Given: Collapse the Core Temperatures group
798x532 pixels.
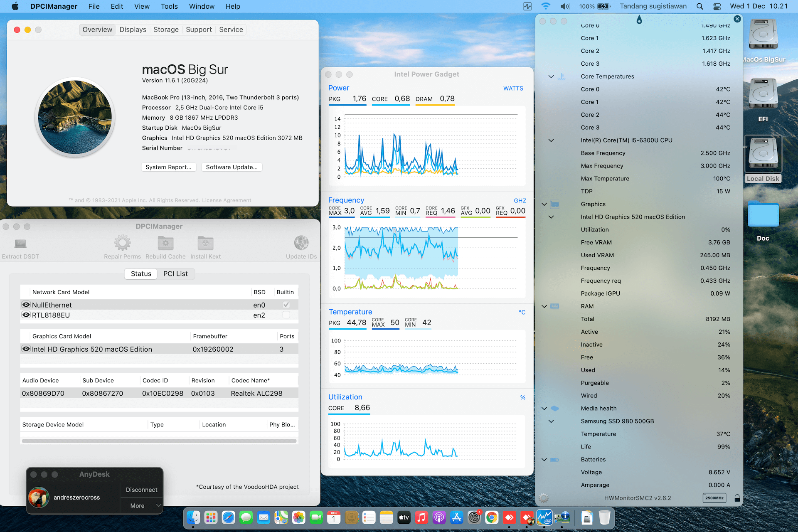Looking at the screenshot, I should (551, 76).
